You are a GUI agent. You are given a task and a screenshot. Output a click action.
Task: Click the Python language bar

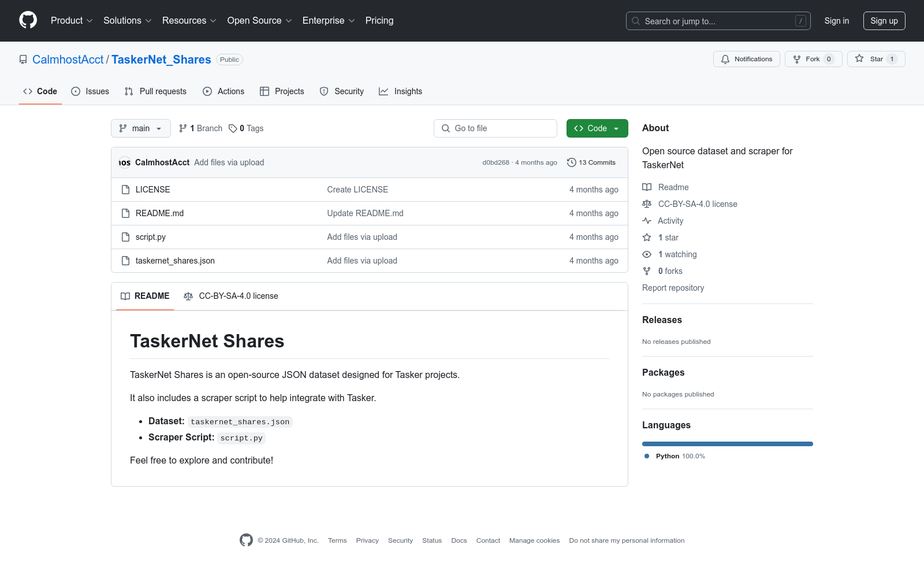click(728, 444)
